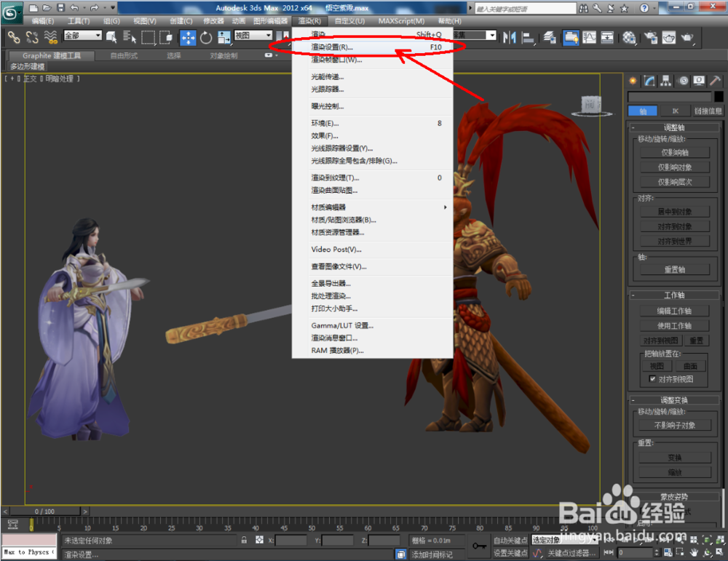Open the quick access toolbar dropdown arrow
This screenshot has width=728, height=561.
point(112,7)
